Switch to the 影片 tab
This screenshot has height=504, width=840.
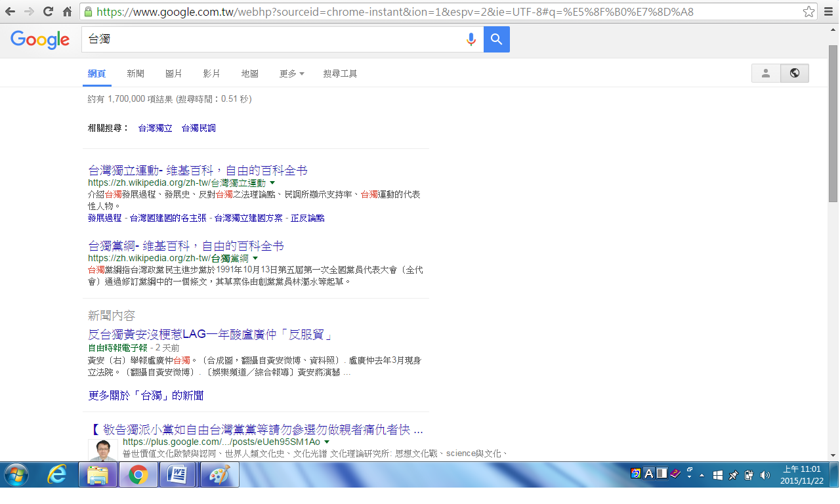211,73
